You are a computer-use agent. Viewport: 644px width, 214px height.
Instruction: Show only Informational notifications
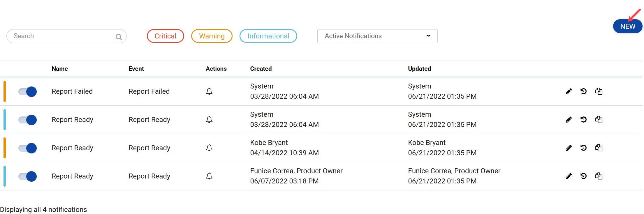point(268,36)
